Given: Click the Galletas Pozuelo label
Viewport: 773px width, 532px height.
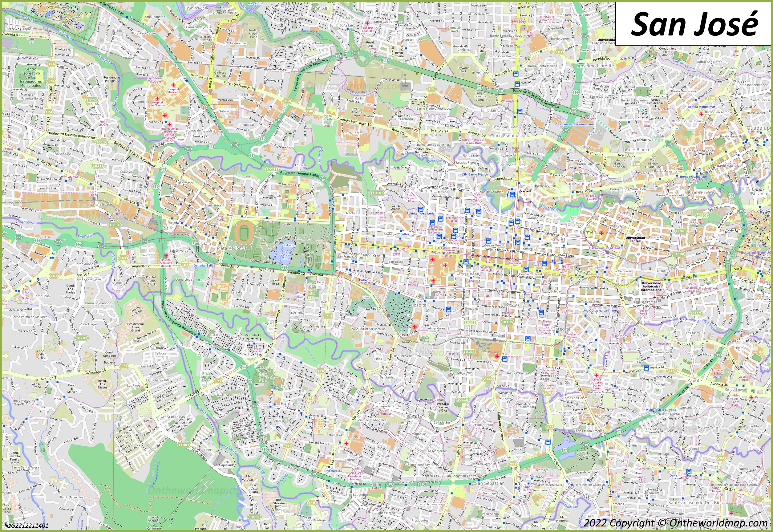Looking at the screenshot, I should 220,74.
